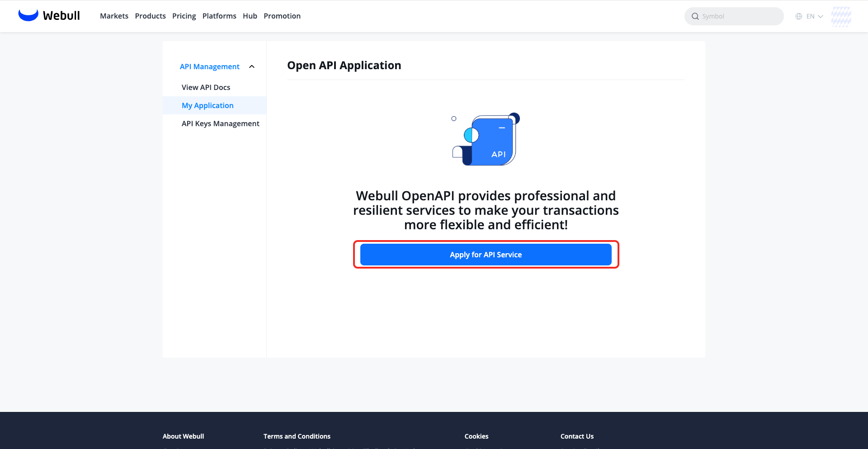This screenshot has width=868, height=449.
Task: Click the globe language icon
Action: pyautogui.click(x=799, y=16)
